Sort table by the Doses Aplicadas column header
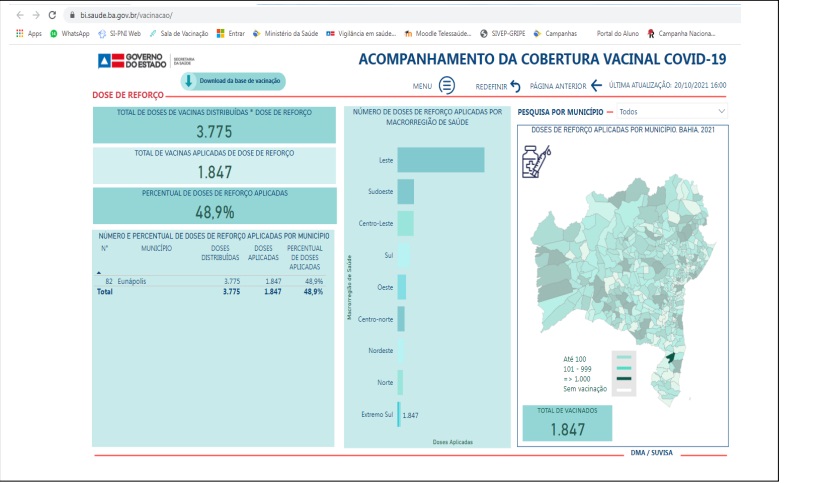This screenshot has height=483, width=831. tap(263, 252)
